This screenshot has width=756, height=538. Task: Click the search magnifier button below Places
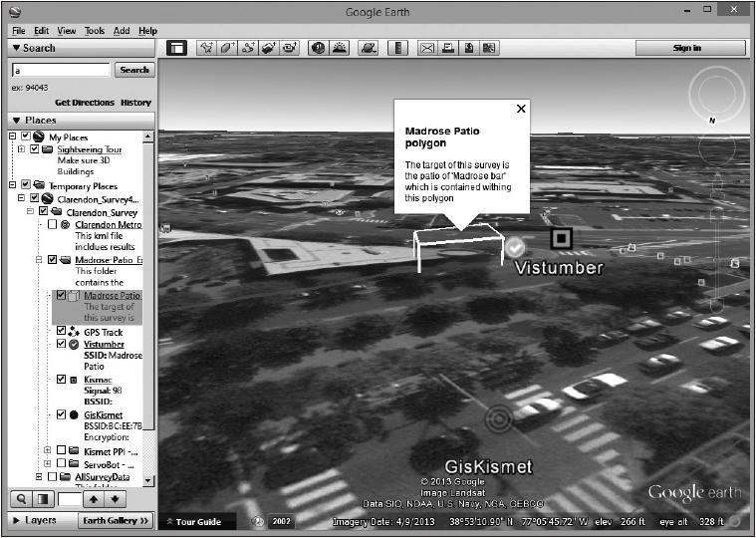click(x=20, y=499)
